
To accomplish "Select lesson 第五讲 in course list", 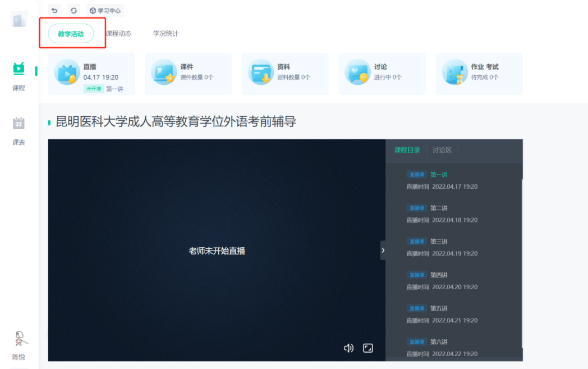I will click(x=439, y=308).
